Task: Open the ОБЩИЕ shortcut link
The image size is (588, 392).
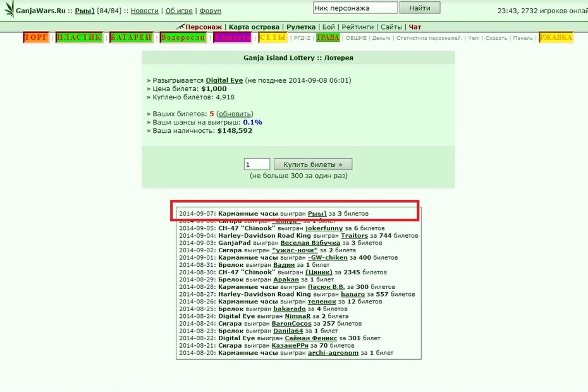Action: (356, 38)
